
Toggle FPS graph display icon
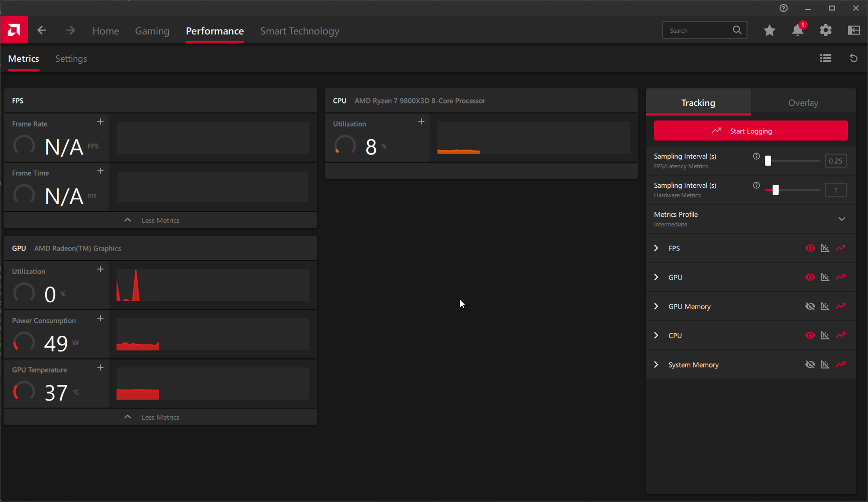825,248
